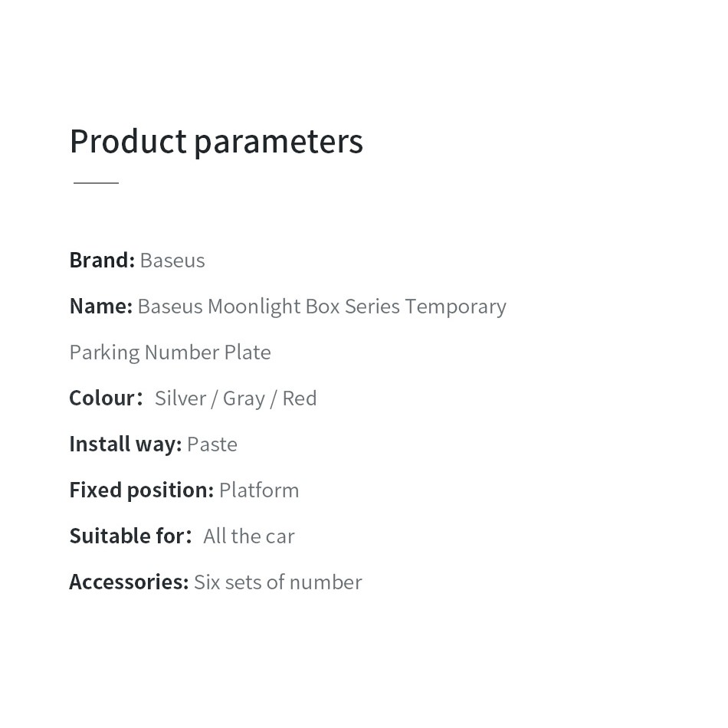Click the 'Paste' install value
The height and width of the screenshot is (728, 728).
tap(212, 444)
